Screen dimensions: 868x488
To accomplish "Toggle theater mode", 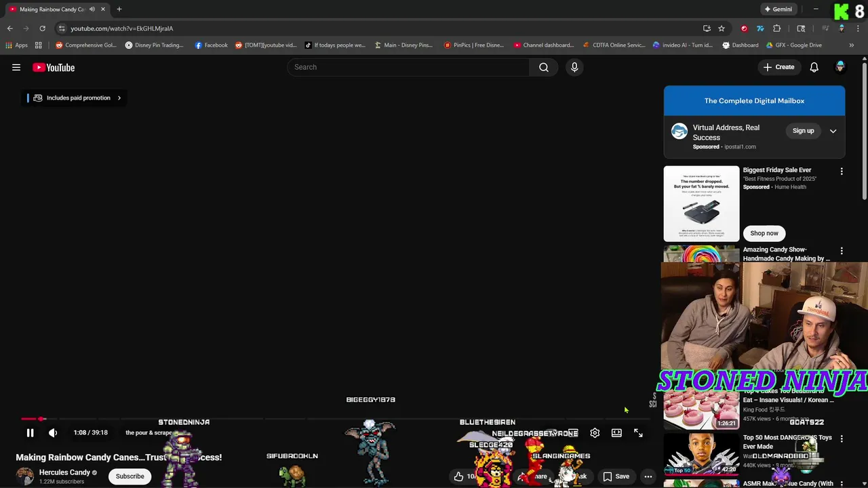I will [x=616, y=432].
